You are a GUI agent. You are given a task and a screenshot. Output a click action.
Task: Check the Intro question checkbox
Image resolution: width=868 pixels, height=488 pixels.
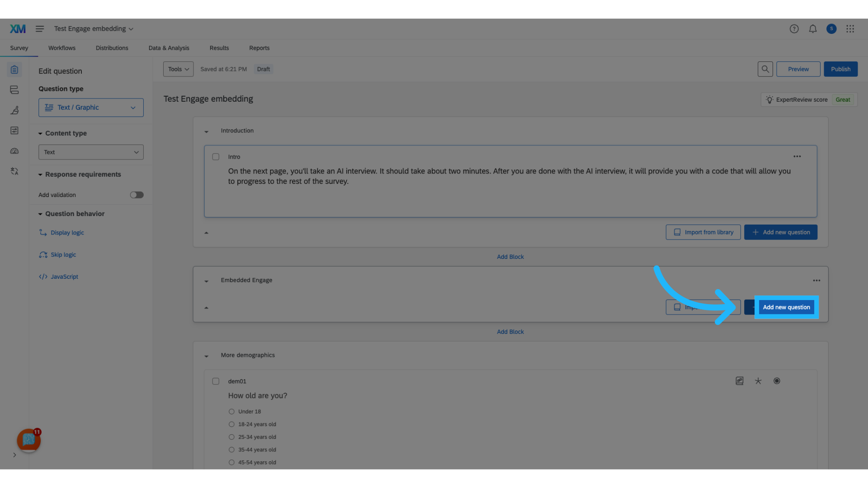[216, 157]
